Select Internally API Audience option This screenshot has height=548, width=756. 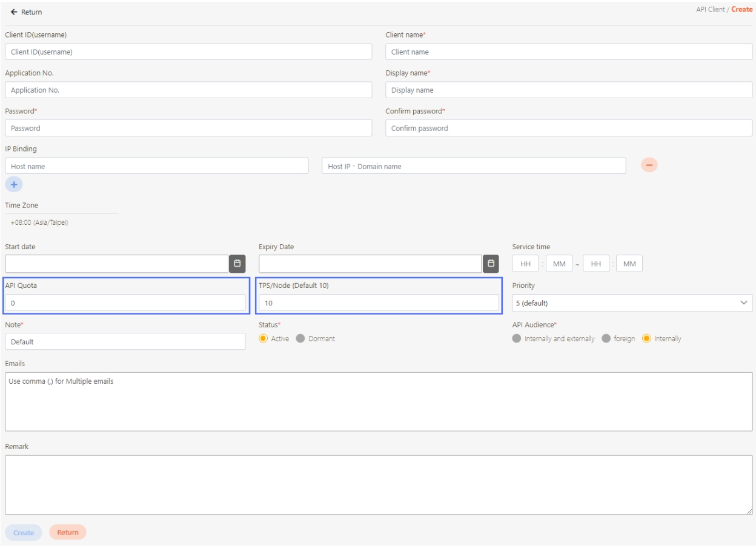(x=646, y=338)
